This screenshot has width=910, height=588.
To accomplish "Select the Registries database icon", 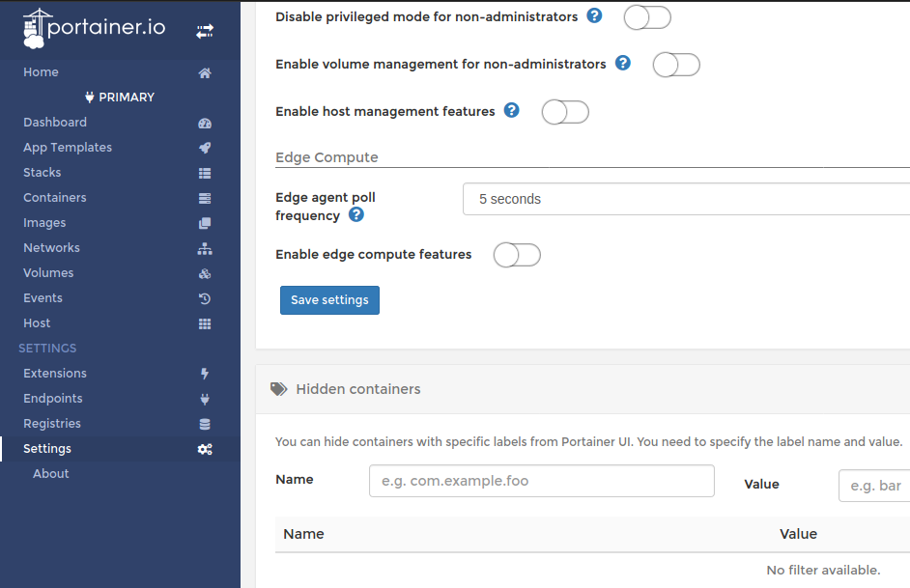I will 204,423.
